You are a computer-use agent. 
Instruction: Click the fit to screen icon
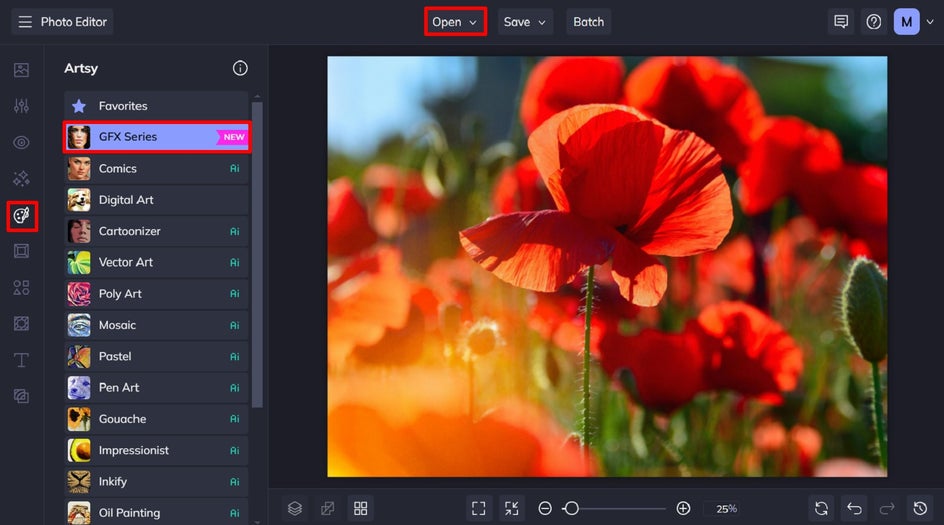479,509
